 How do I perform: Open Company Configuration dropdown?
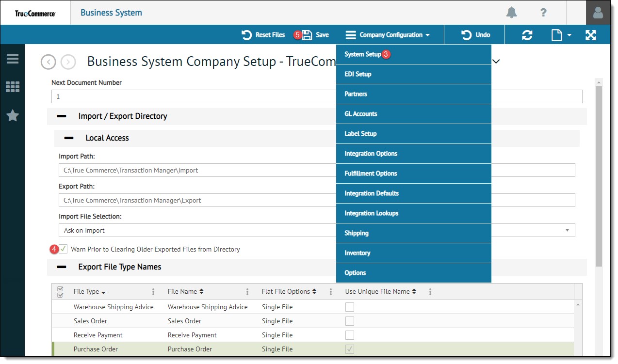(x=388, y=35)
